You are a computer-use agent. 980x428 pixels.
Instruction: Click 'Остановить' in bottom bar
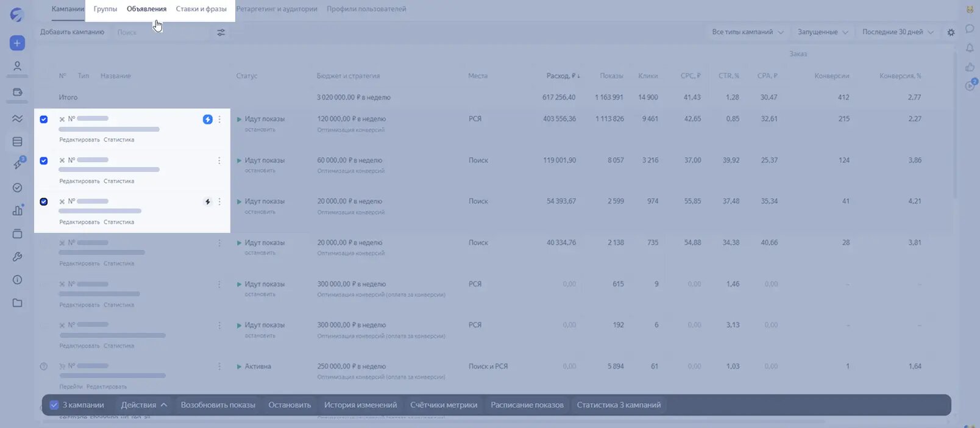click(289, 405)
